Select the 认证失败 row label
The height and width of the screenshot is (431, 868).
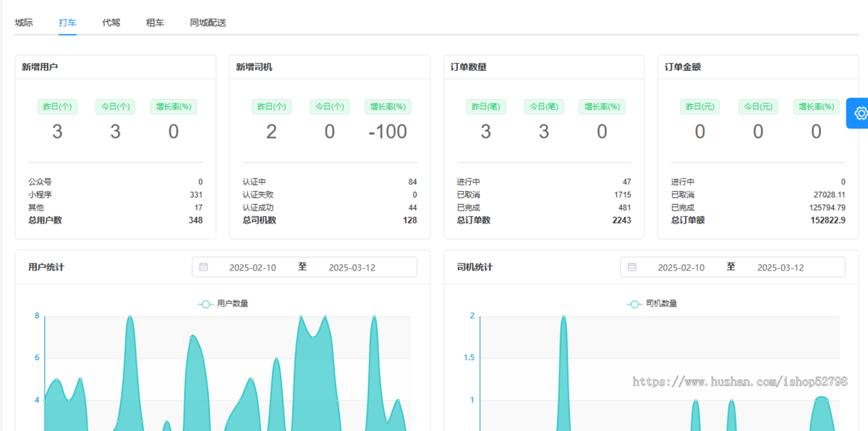(x=258, y=195)
